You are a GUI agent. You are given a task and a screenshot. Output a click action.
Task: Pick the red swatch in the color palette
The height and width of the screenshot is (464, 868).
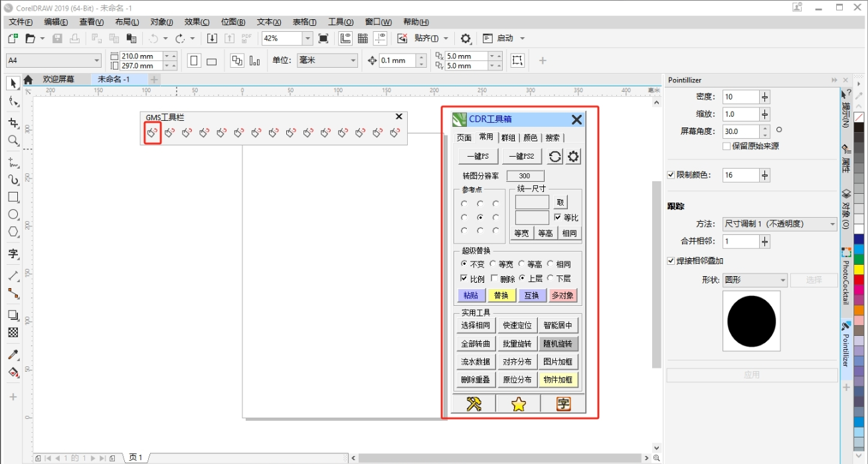[859, 279]
